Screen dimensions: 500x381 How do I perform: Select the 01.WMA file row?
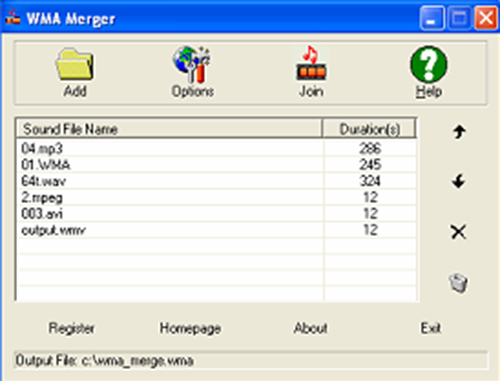(217, 165)
